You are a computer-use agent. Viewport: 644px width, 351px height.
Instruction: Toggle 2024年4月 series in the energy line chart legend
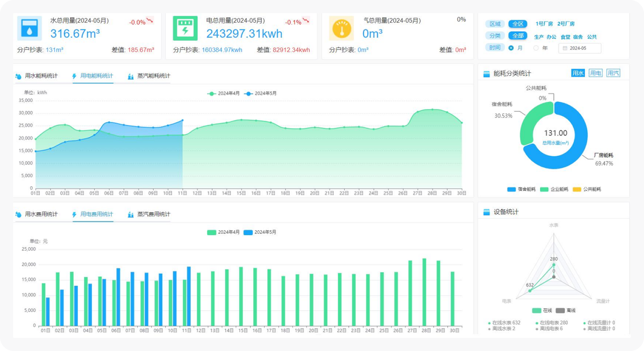click(223, 94)
